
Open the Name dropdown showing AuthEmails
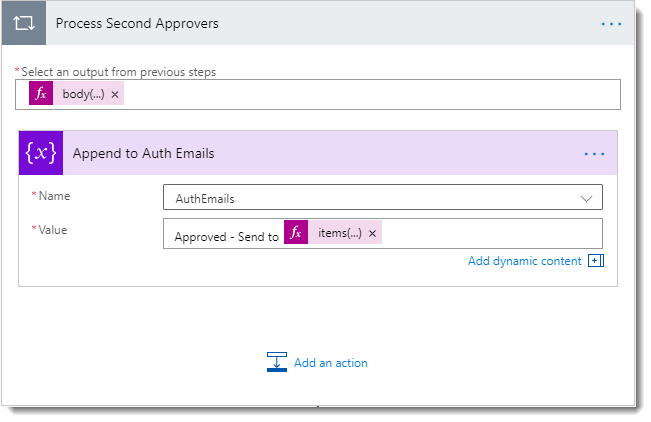tap(370, 198)
